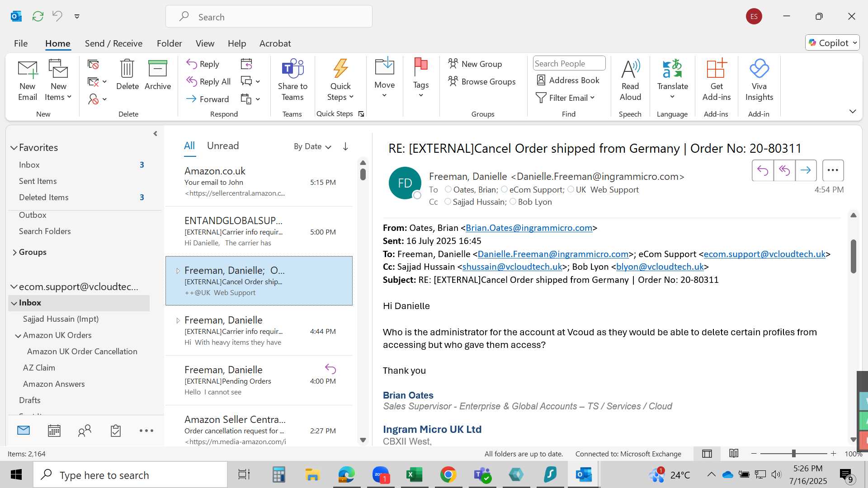This screenshot has width=868, height=488.
Task: Open the File menu
Action: click(x=21, y=43)
